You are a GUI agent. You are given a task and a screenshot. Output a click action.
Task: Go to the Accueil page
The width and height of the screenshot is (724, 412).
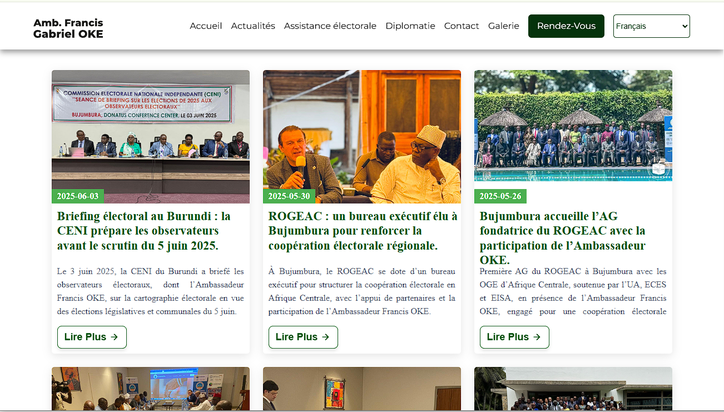[205, 26]
